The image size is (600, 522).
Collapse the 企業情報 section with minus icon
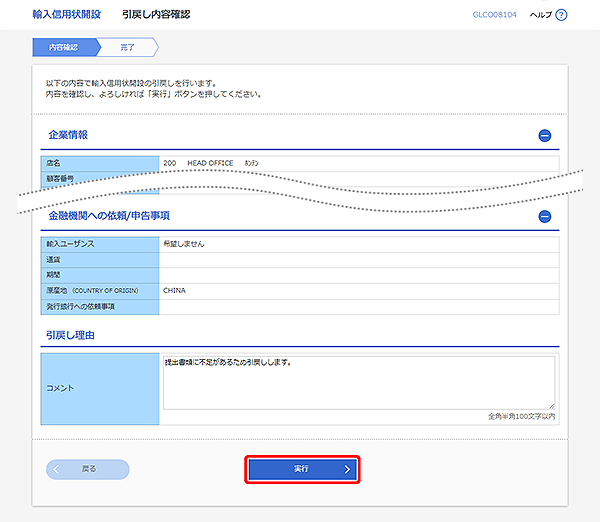[545, 135]
